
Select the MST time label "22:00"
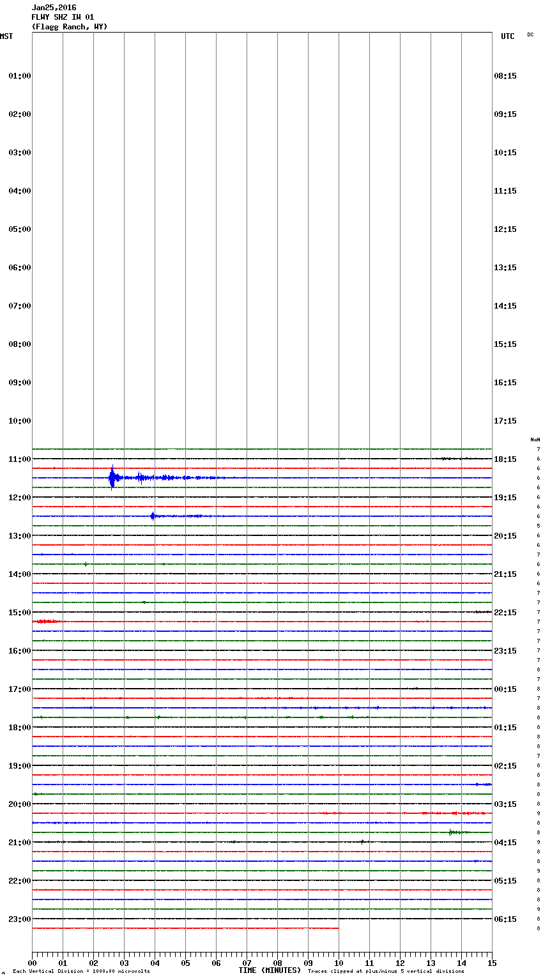[20, 881]
